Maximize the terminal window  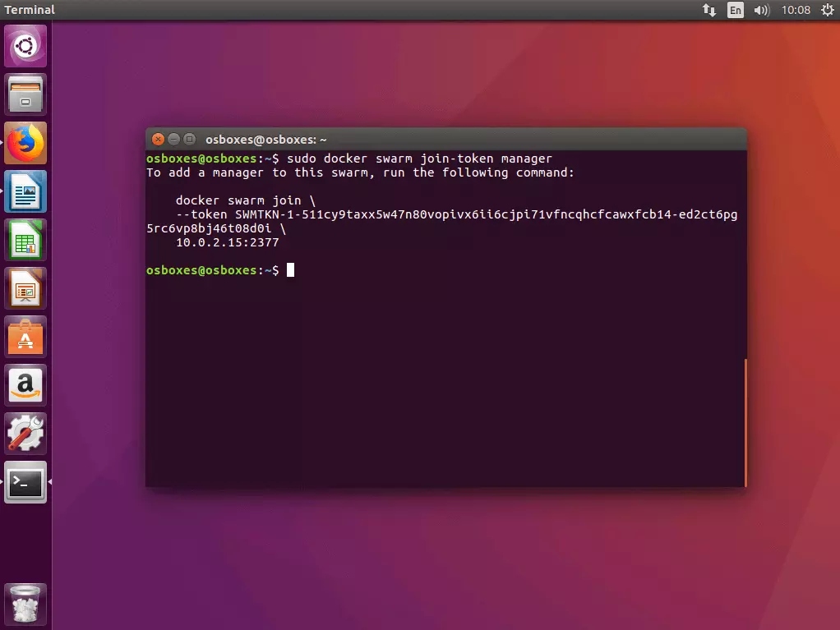[189, 140]
